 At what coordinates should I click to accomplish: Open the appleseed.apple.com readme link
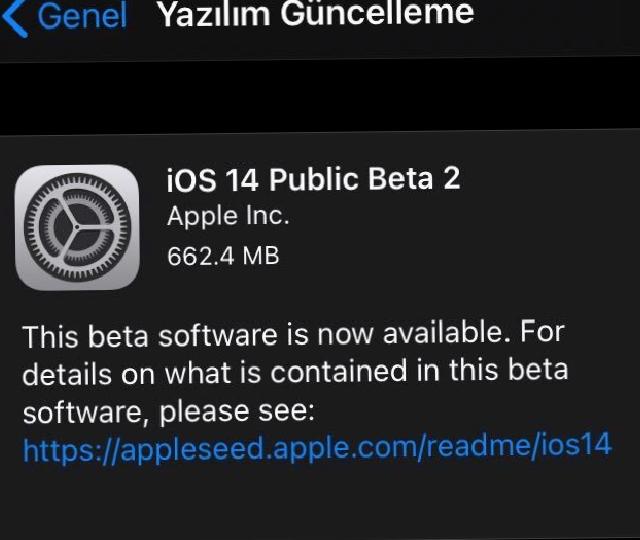pos(318,447)
